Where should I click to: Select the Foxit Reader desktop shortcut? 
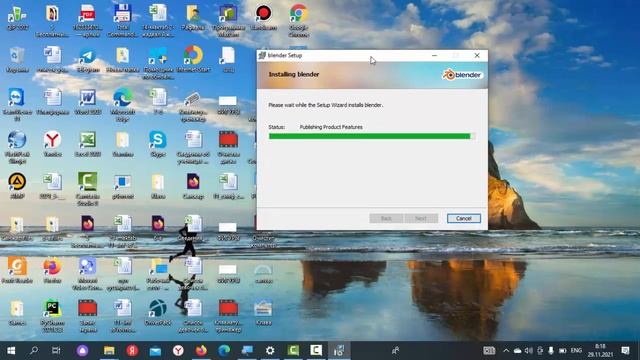17,270
